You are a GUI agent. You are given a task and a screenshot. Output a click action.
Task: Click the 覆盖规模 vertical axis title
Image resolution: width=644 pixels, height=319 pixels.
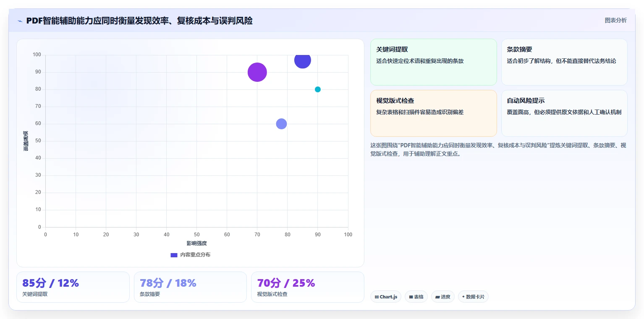pyautogui.click(x=26, y=141)
